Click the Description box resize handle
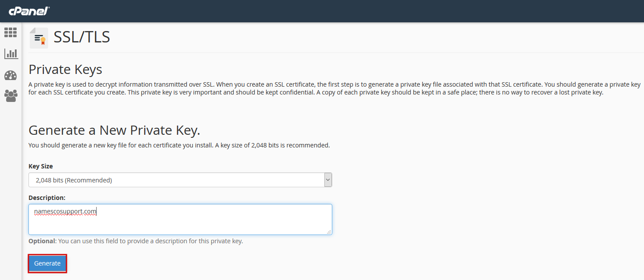644x280 pixels. (329, 232)
